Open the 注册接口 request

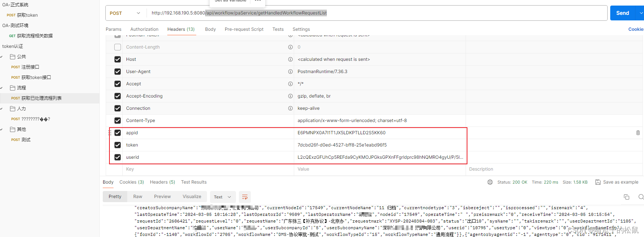pos(25,67)
